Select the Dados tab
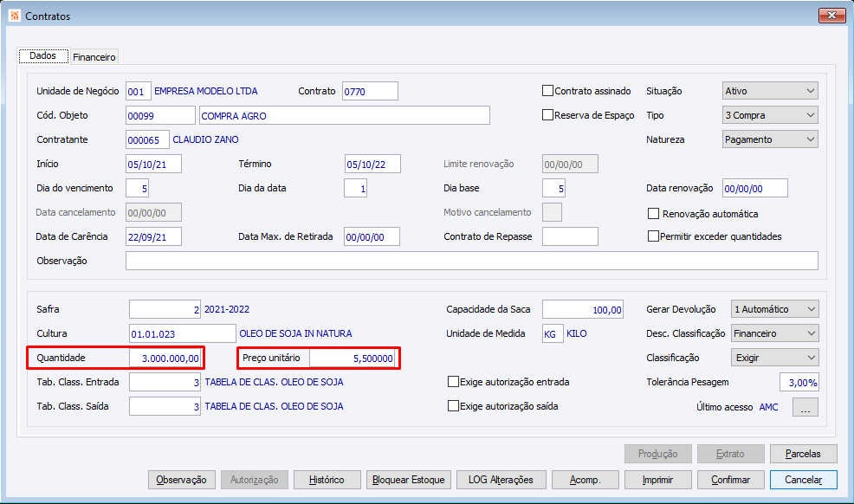 [43, 55]
